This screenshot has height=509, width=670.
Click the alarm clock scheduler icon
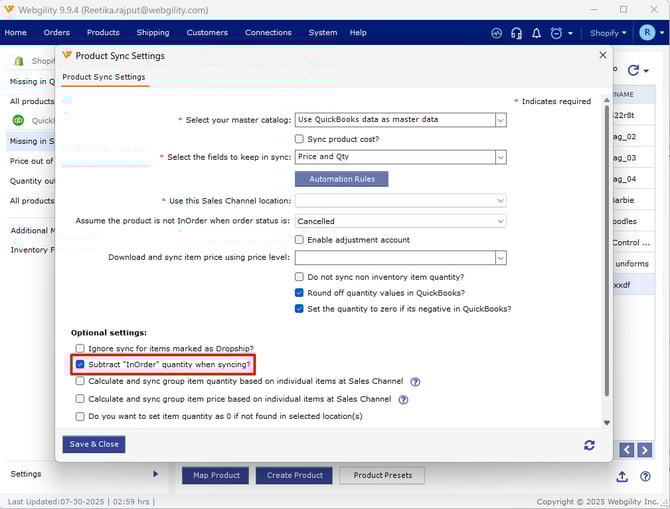click(x=555, y=32)
